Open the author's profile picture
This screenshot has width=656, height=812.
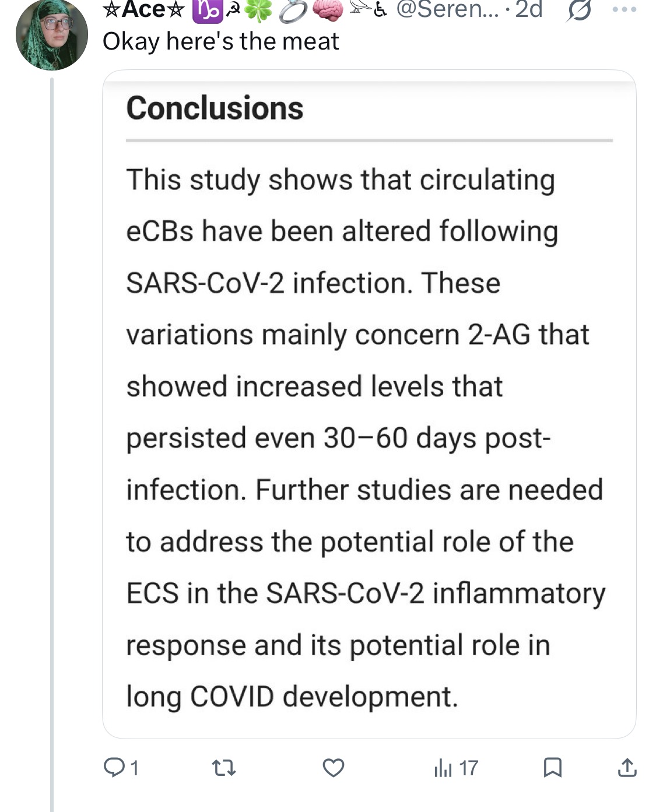point(51,34)
